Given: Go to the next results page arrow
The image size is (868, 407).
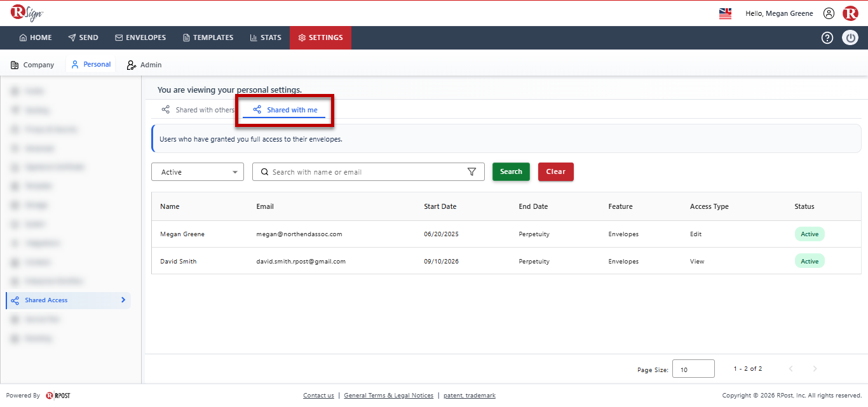Looking at the screenshot, I should click(815, 369).
